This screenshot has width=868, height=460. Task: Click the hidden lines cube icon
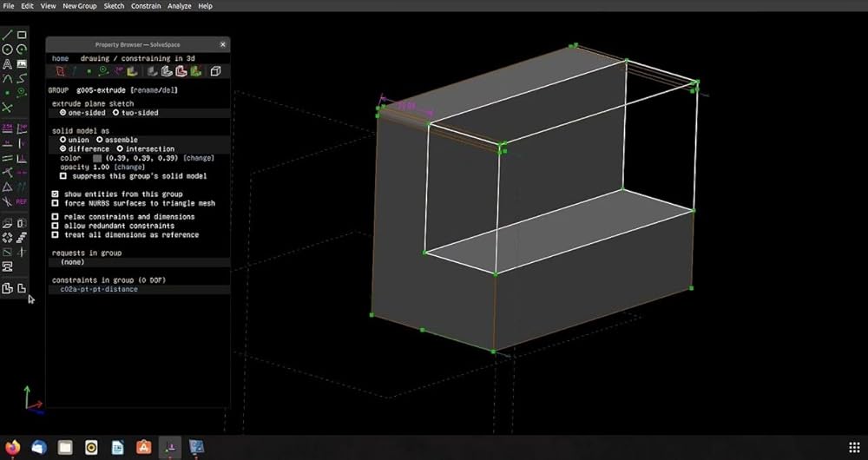click(215, 71)
